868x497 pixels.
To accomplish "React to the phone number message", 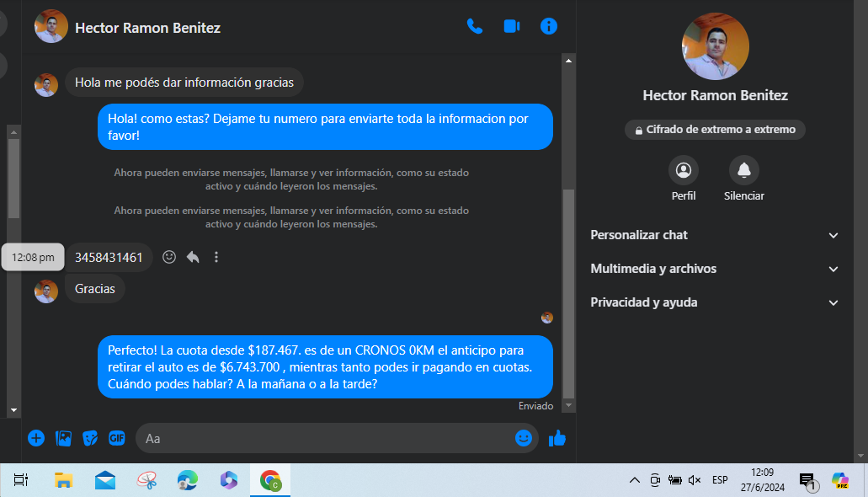I will point(169,257).
